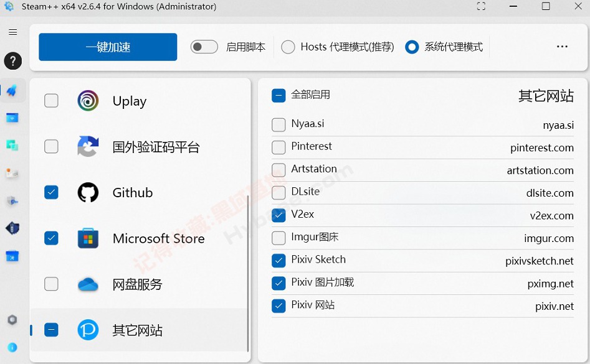The height and width of the screenshot is (364, 590).
Task: Open the help question mark icon
Action: 13,61
